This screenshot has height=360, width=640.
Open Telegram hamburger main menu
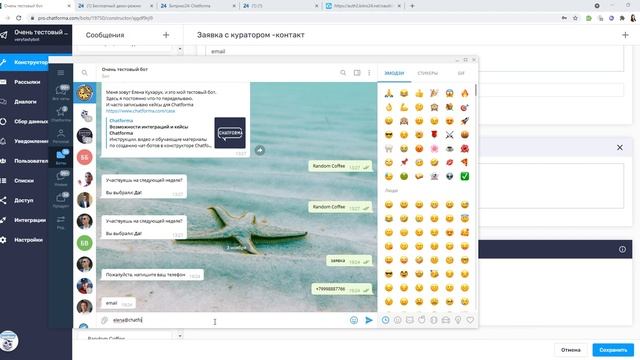point(60,73)
